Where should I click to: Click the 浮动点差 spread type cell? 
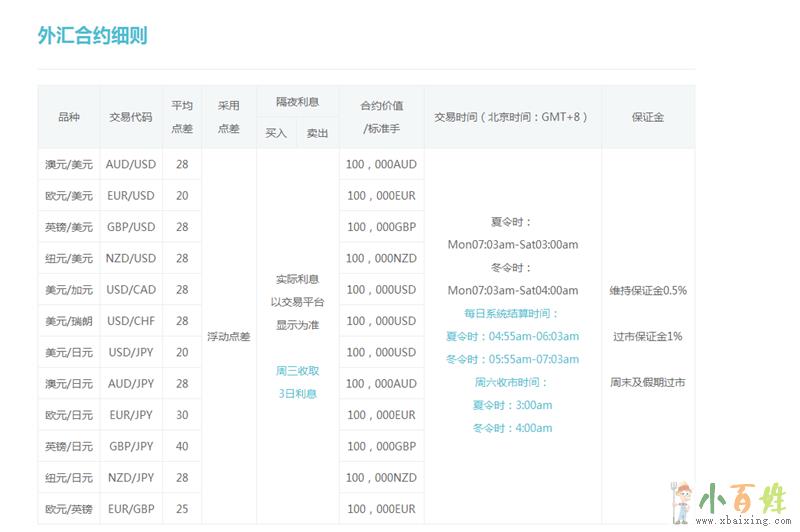[229, 336]
